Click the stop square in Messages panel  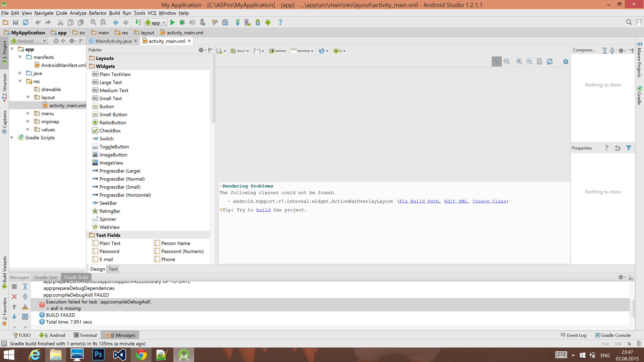(14, 287)
